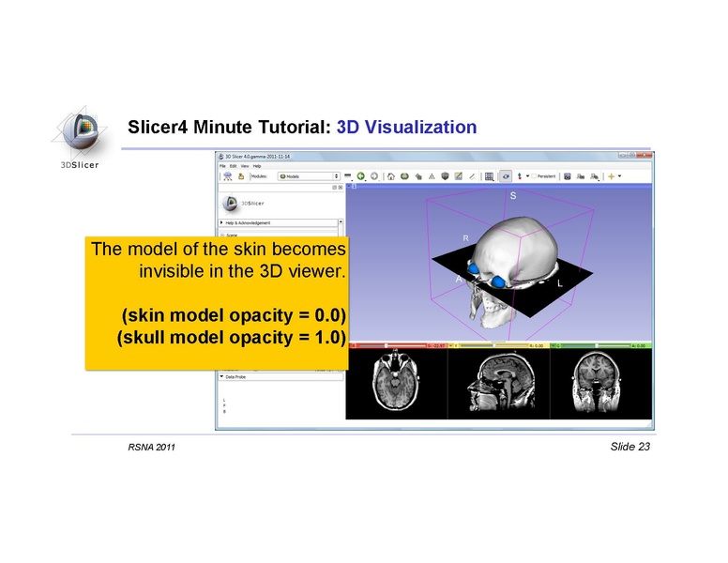This screenshot has height=563, width=728.
Task: Open the Models module triangle icon
Action: coord(432,176)
